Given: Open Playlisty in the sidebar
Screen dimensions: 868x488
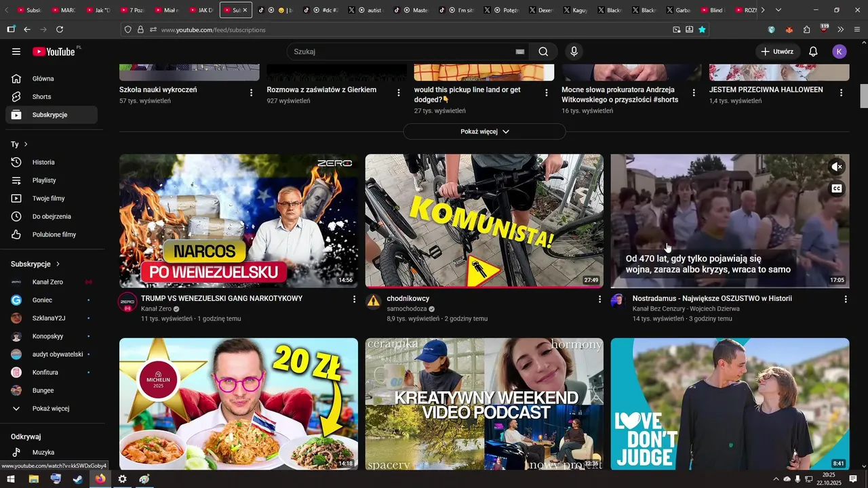Looking at the screenshot, I should coord(52,180).
